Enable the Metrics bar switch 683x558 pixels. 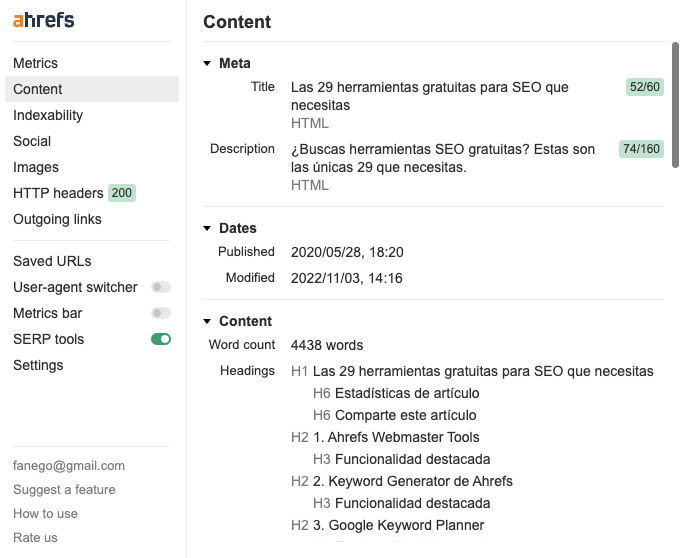tap(161, 313)
